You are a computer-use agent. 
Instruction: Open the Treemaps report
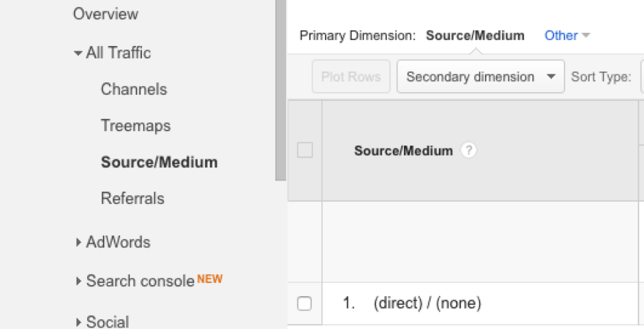[x=136, y=126]
